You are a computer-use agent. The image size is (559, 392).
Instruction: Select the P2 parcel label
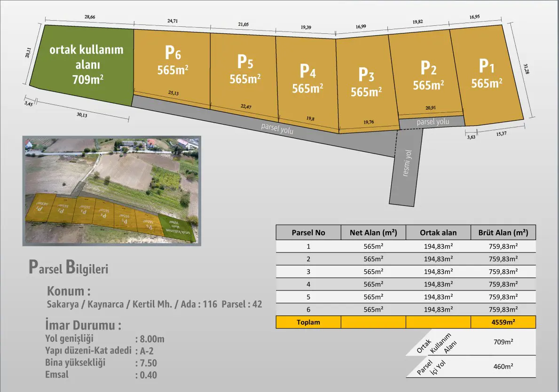428,68
